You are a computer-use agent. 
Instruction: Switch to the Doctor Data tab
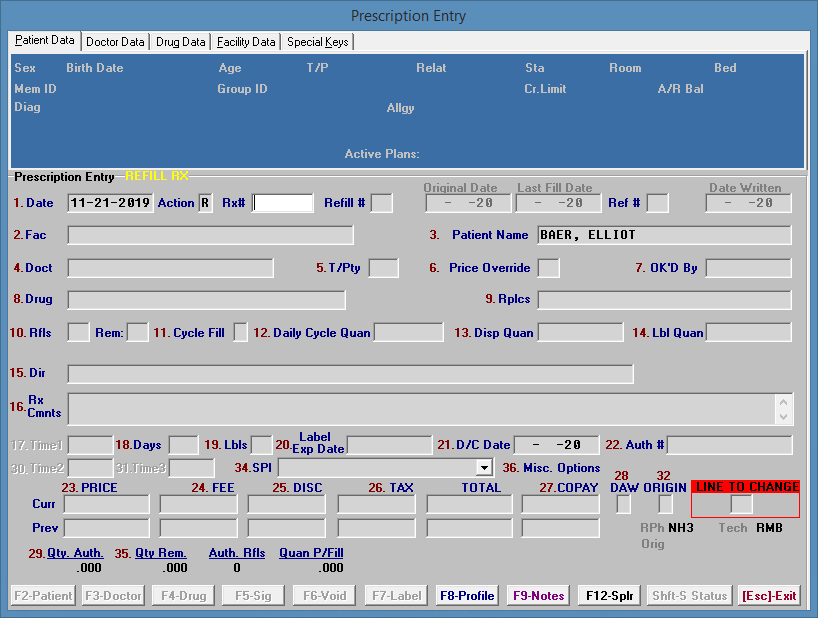116,42
